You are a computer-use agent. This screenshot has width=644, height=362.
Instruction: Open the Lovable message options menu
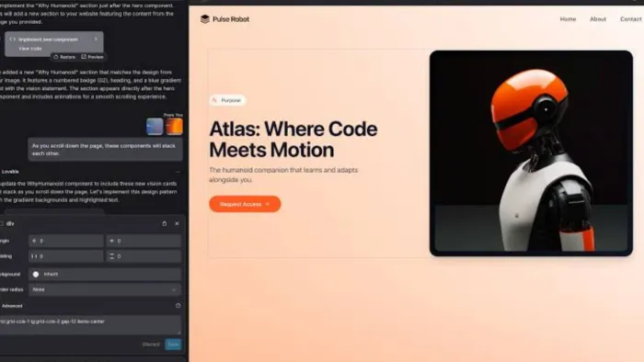click(178, 172)
